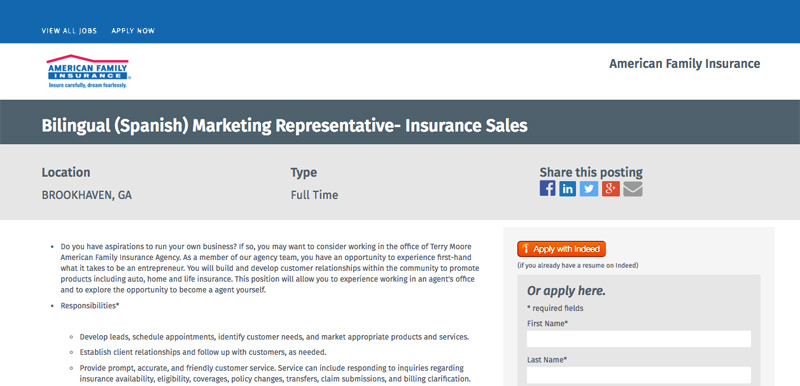
Task: Click the job title heading
Action: click(x=285, y=125)
